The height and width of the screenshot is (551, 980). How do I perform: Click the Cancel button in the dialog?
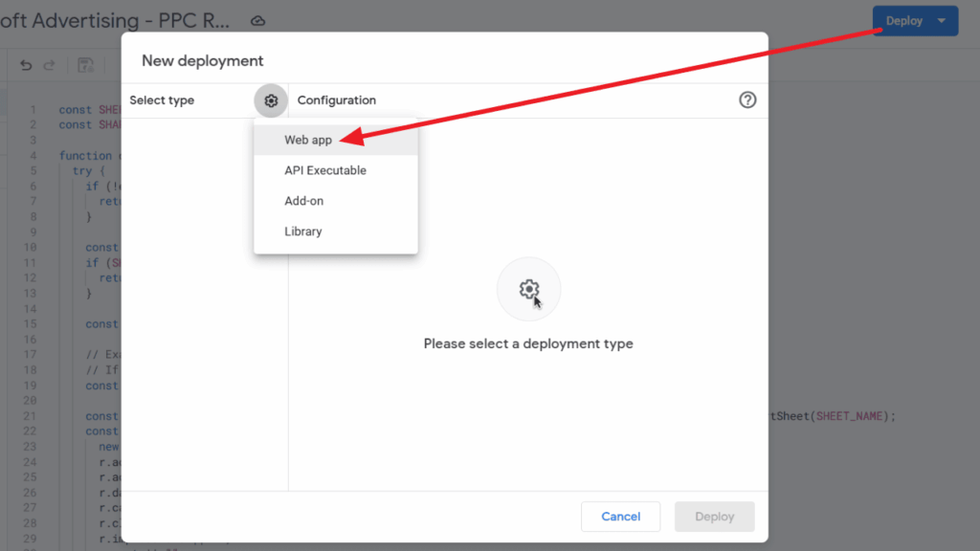(620, 516)
